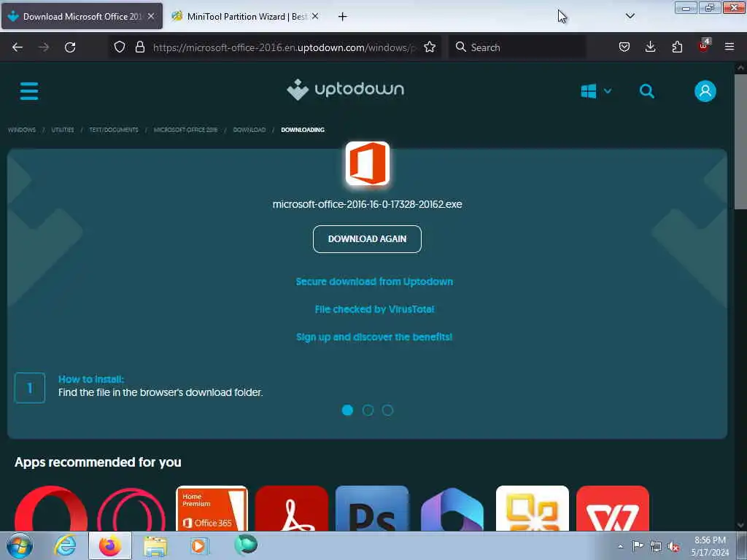Open a new browser tab
The height and width of the screenshot is (560, 747).
pos(342,17)
